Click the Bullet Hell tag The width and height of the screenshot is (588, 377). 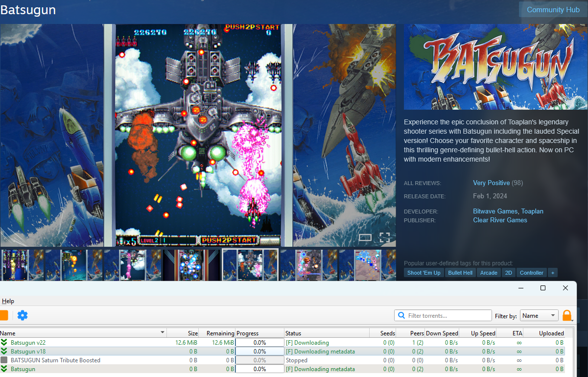click(460, 273)
